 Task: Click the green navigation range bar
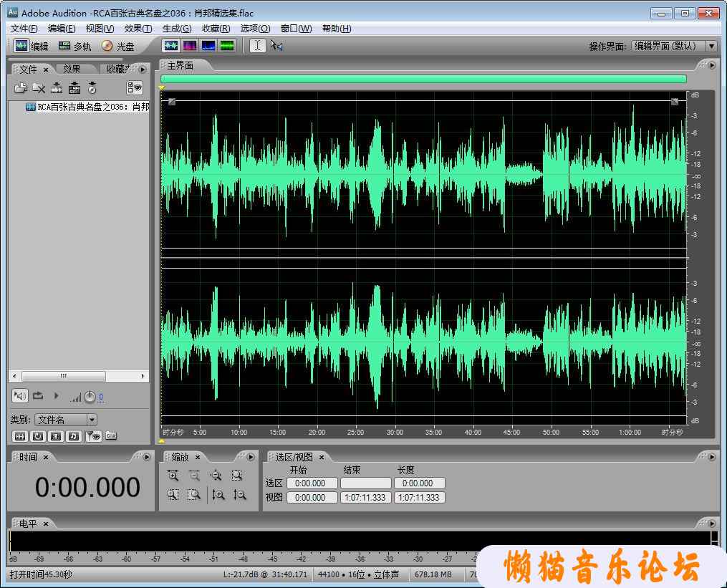423,79
